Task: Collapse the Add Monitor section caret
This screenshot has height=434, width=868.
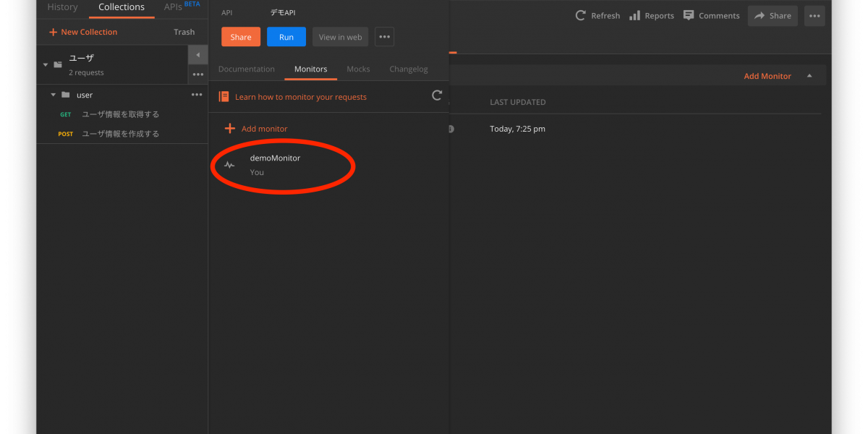Action: point(809,76)
